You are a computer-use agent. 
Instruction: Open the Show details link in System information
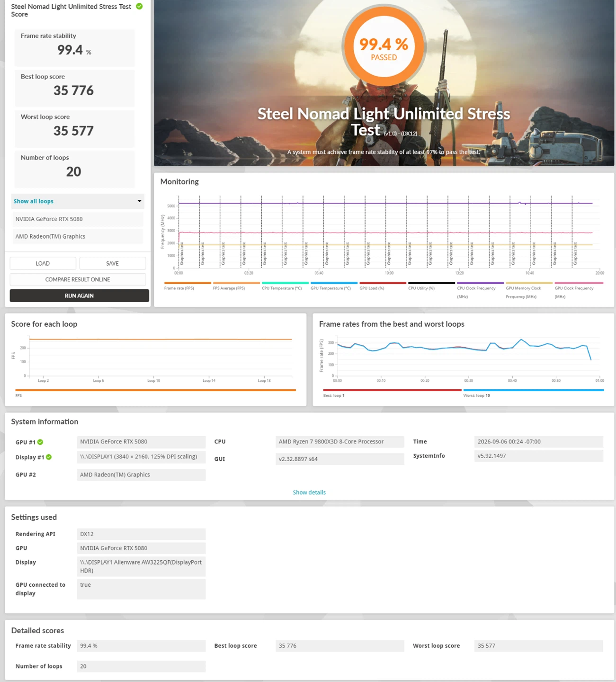tap(309, 493)
